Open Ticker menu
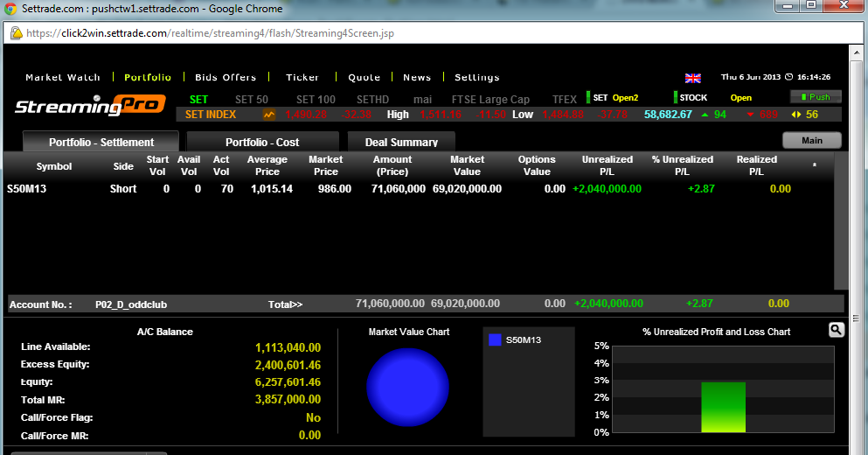Viewport: 868px width, 455px height. coord(302,77)
